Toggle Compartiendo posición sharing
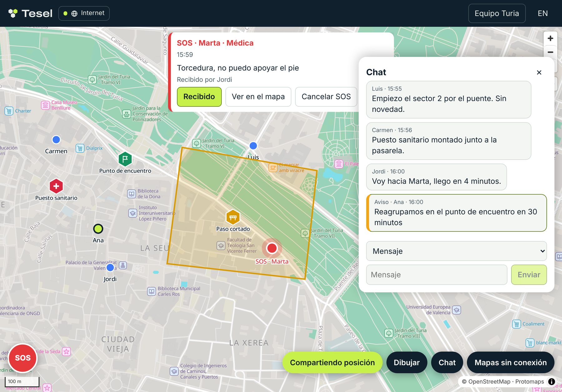 click(332, 362)
